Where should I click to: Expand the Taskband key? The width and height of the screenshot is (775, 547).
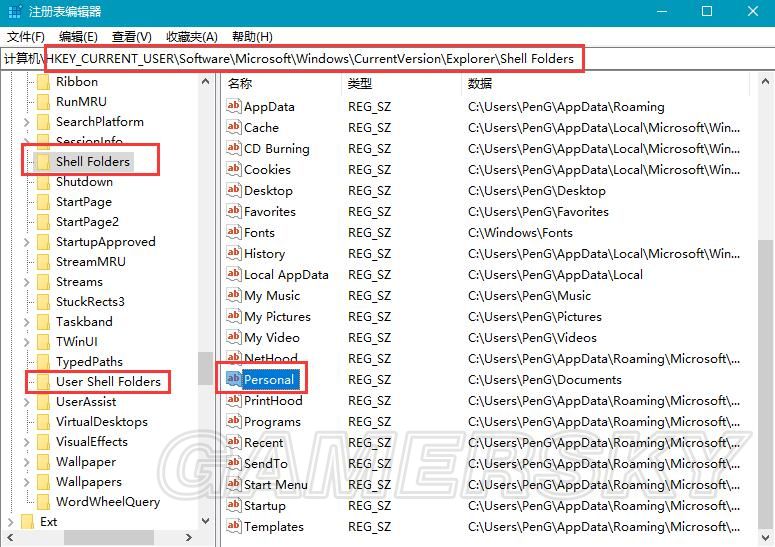[26, 322]
